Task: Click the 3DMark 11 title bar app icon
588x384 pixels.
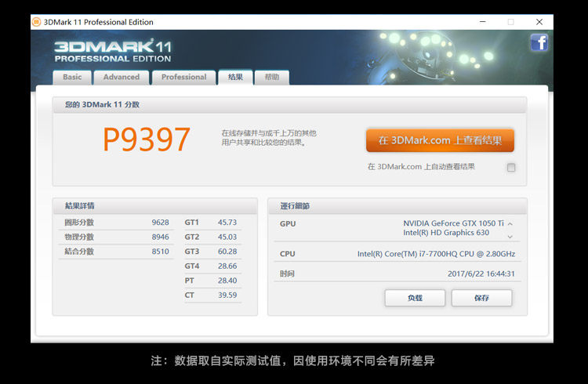Action: point(36,22)
